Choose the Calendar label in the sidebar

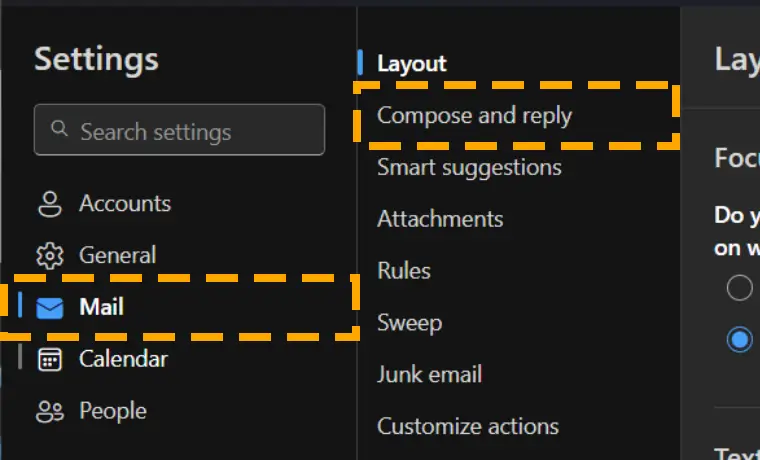click(124, 360)
